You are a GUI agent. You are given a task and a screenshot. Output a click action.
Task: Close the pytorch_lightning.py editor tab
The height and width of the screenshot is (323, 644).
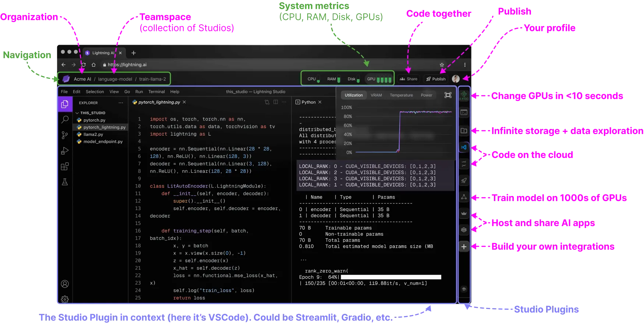tap(184, 102)
